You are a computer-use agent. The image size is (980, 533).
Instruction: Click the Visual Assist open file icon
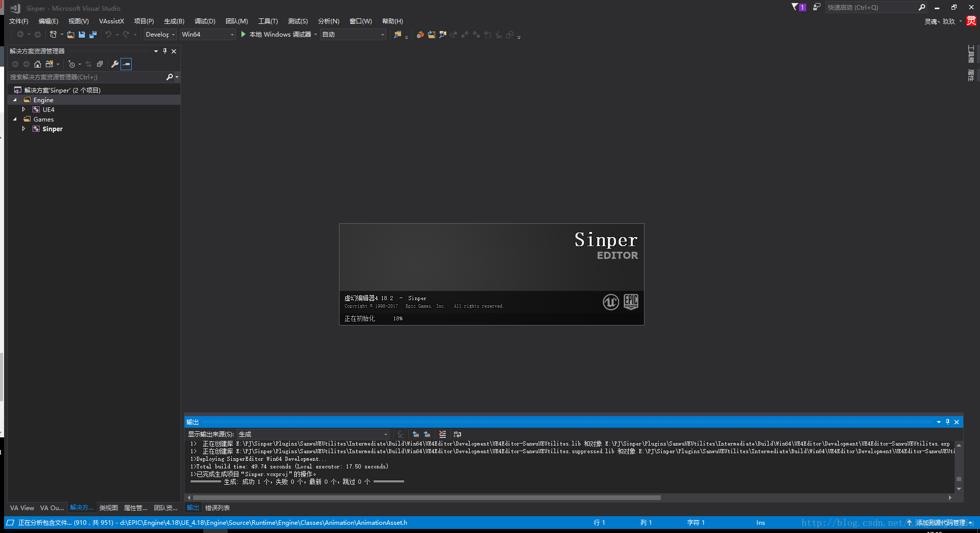coord(432,35)
